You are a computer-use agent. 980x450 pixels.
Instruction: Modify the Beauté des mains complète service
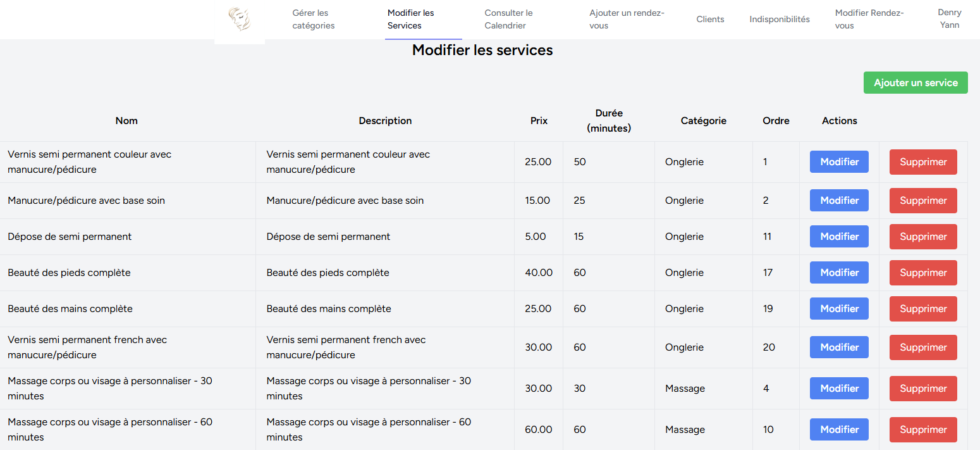tap(839, 308)
